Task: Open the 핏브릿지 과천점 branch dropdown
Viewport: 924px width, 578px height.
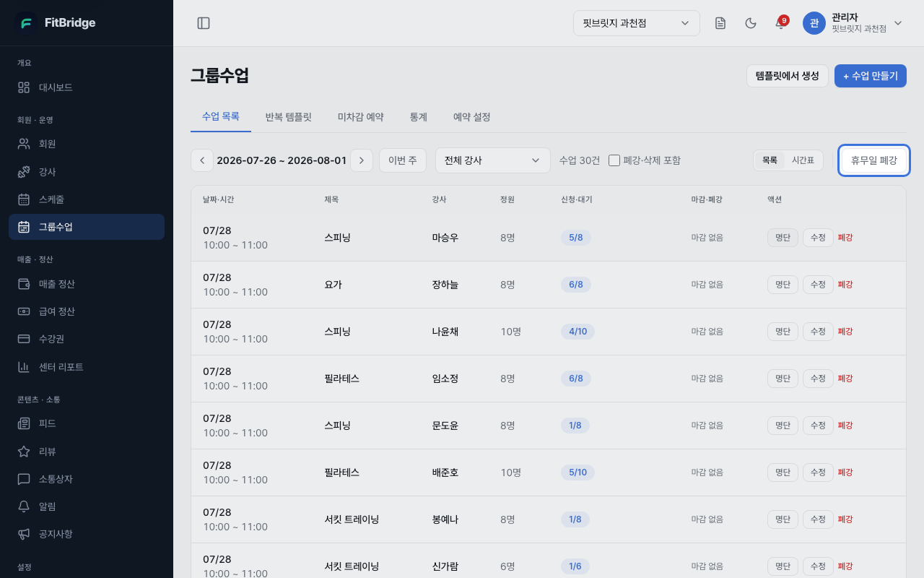Action: [637, 23]
